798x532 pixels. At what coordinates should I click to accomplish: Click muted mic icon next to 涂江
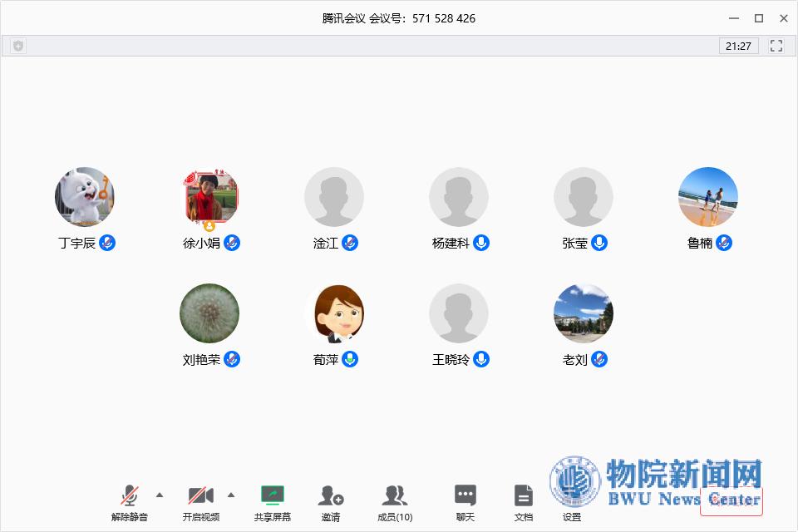350,244
